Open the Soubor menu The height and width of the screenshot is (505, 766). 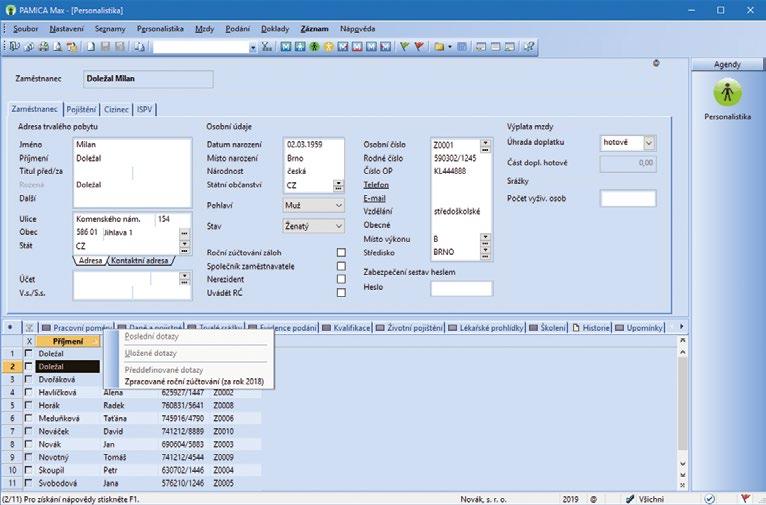click(25, 29)
